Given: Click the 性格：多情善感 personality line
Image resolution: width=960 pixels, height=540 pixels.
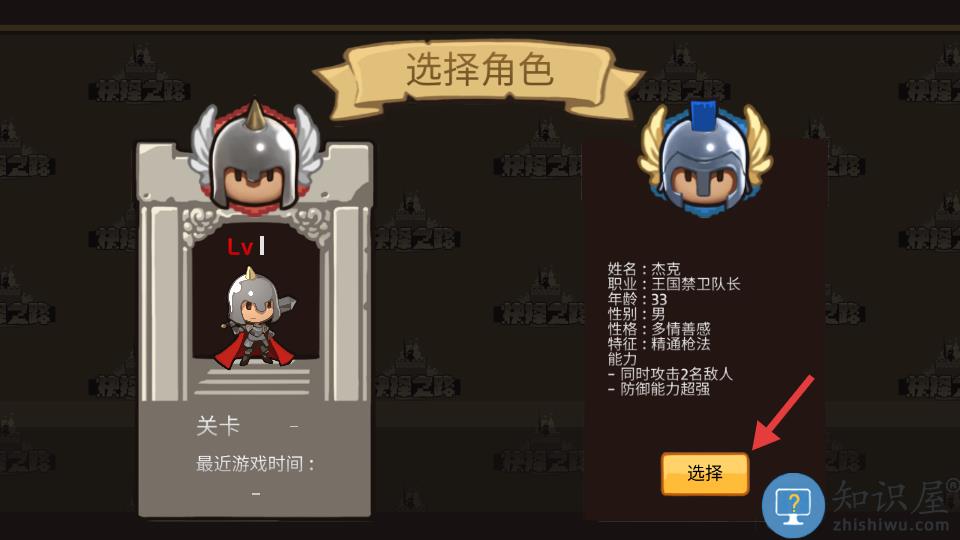Looking at the screenshot, I should [x=659, y=329].
